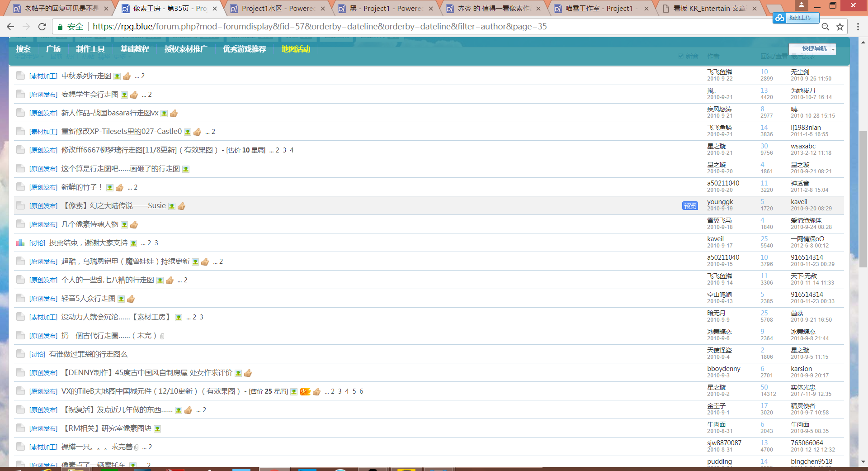The width and height of the screenshot is (868, 471).
Task: Switch to the 喵雪工作室 tab
Action: pyautogui.click(x=601, y=8)
